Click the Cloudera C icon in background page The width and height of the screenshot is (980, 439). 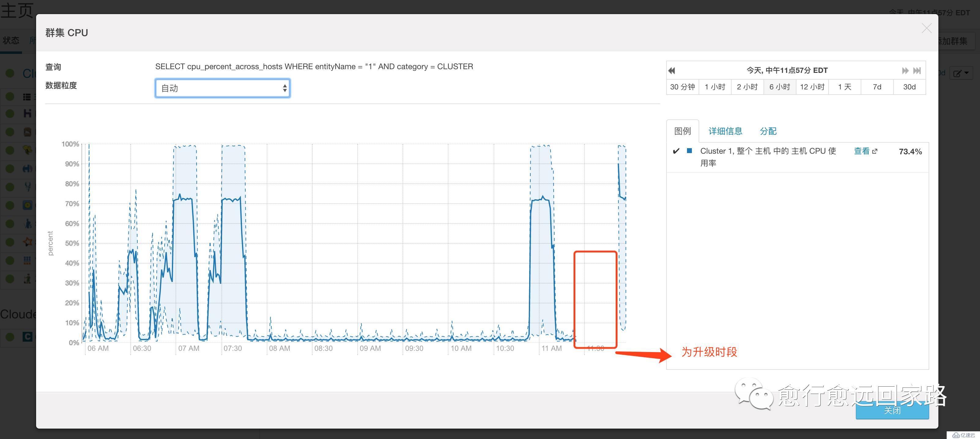27,336
